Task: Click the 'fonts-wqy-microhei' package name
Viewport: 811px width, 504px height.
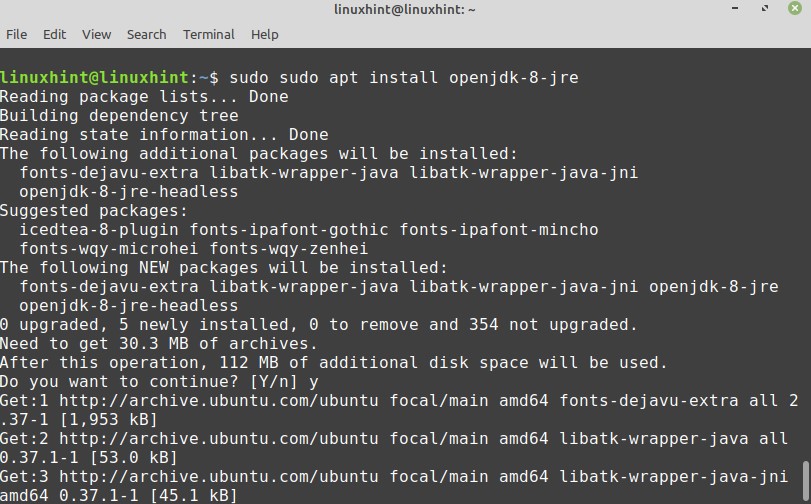Action: pyautogui.click(x=109, y=249)
